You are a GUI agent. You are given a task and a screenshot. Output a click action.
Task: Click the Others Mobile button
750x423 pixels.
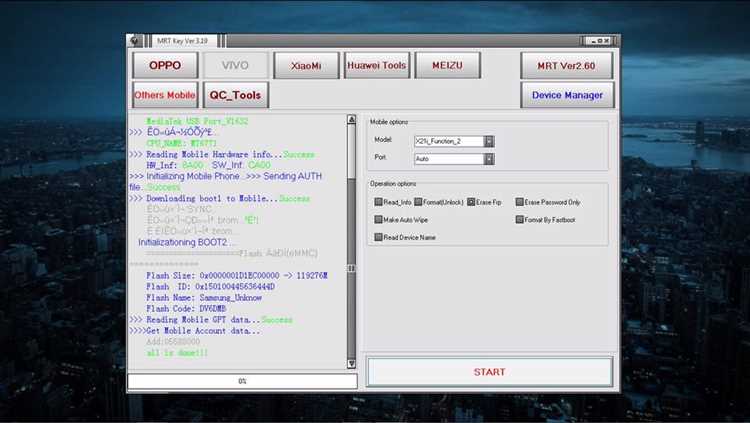pos(165,95)
